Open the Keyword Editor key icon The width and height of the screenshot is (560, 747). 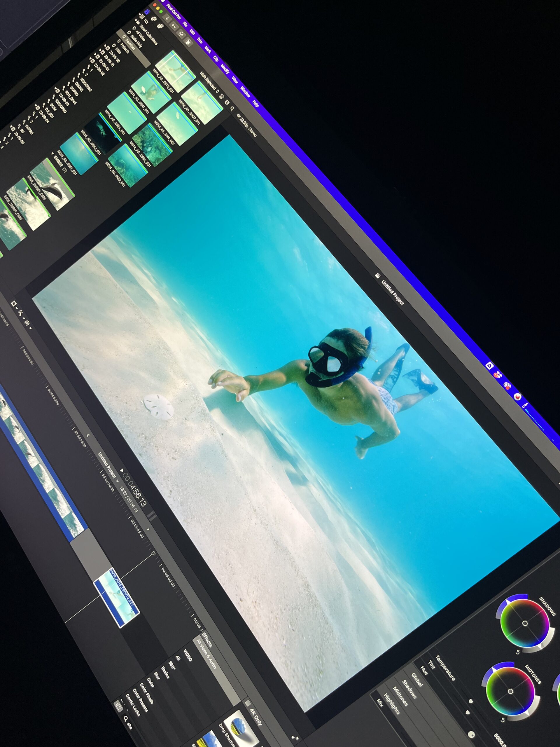174,26
